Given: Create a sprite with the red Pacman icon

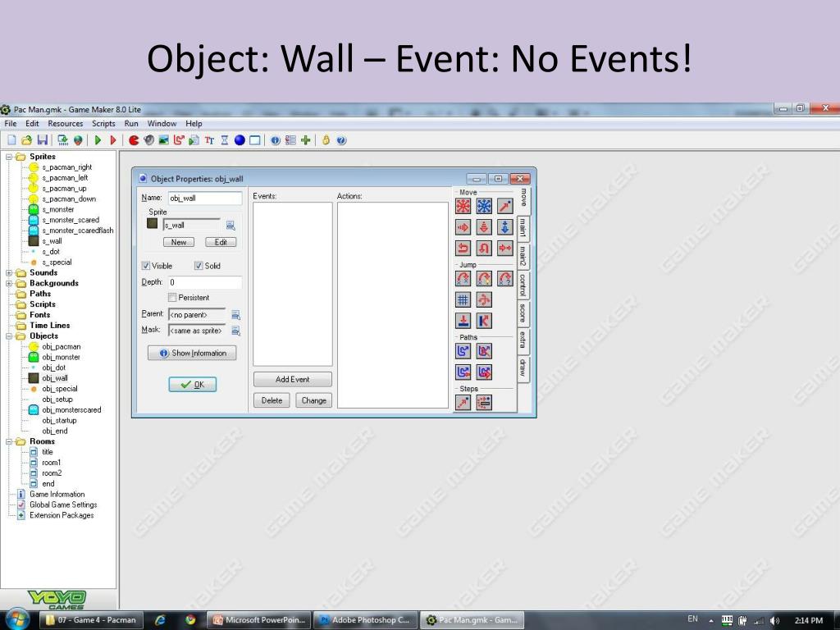Looking at the screenshot, I should click(x=134, y=140).
